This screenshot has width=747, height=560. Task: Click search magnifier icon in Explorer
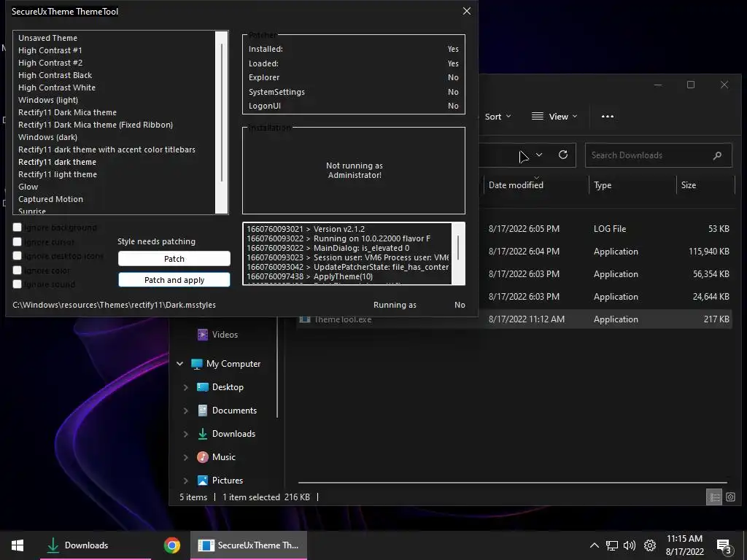click(718, 155)
